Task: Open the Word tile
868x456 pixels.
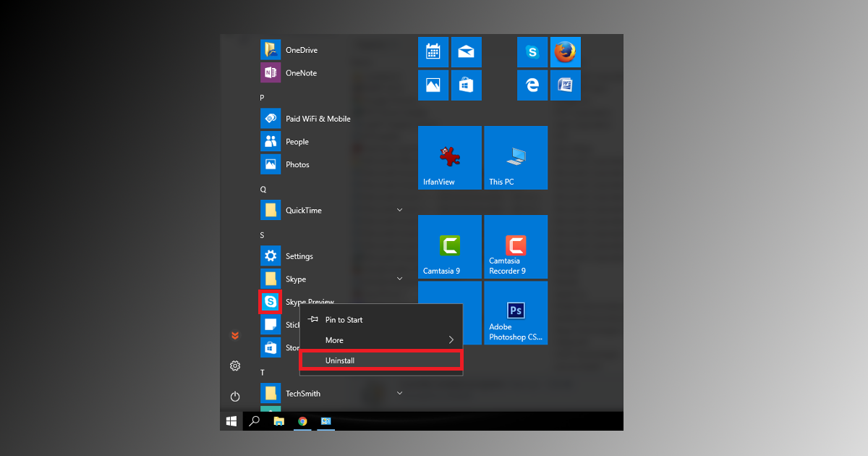Action: [566, 85]
